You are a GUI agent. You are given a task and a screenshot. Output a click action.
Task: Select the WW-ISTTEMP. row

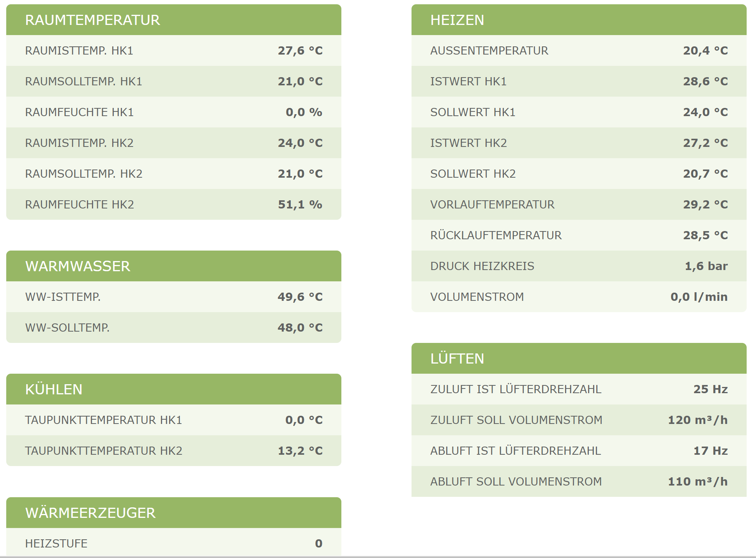click(174, 297)
